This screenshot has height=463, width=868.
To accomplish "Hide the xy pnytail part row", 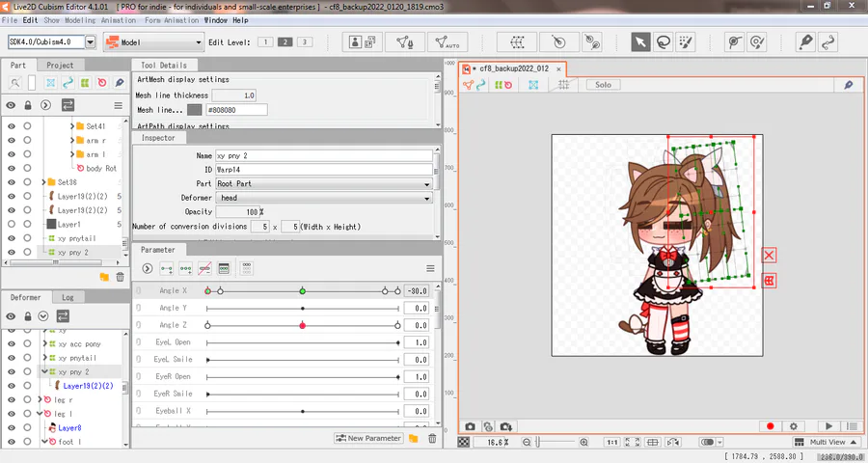I will tap(11, 238).
